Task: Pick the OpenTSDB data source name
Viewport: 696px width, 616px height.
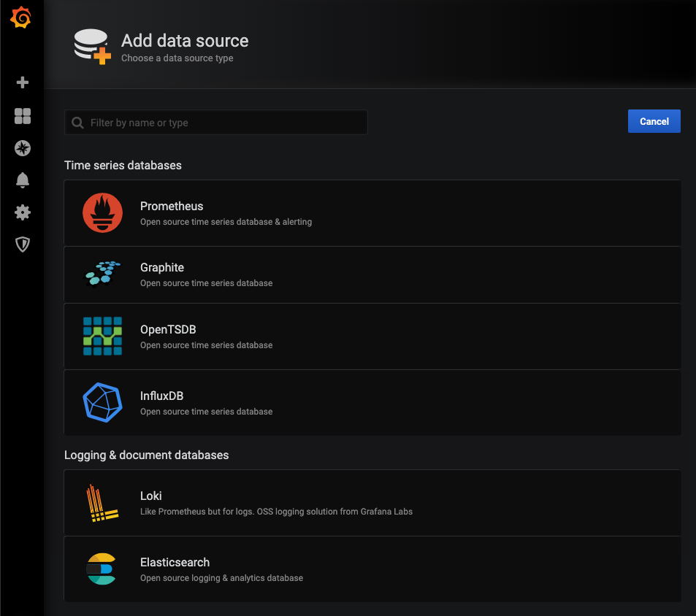Action: (168, 329)
